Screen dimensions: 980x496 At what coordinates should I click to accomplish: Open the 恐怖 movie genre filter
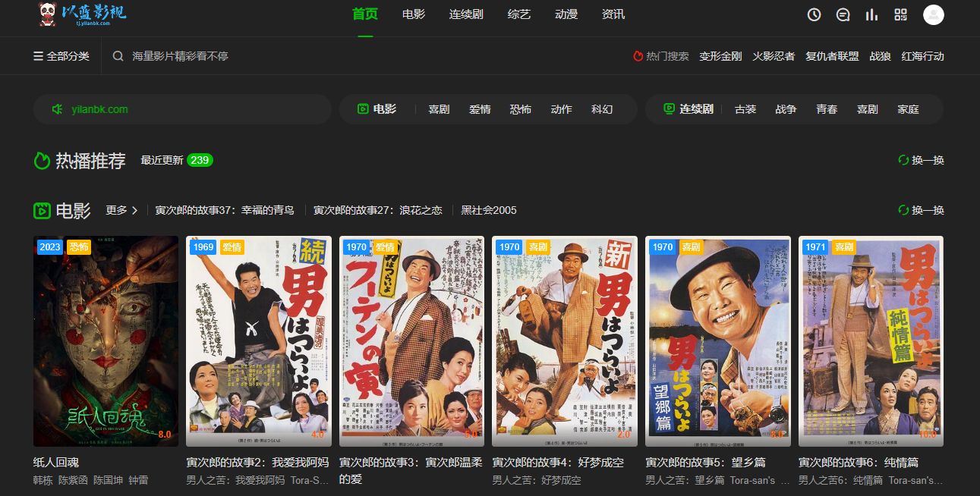coord(520,109)
